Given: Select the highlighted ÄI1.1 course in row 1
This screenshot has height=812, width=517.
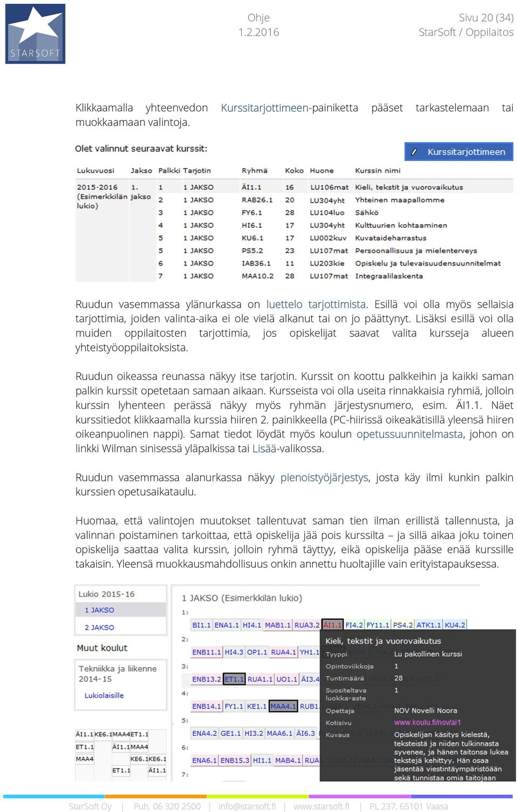Looking at the screenshot, I should 333,625.
